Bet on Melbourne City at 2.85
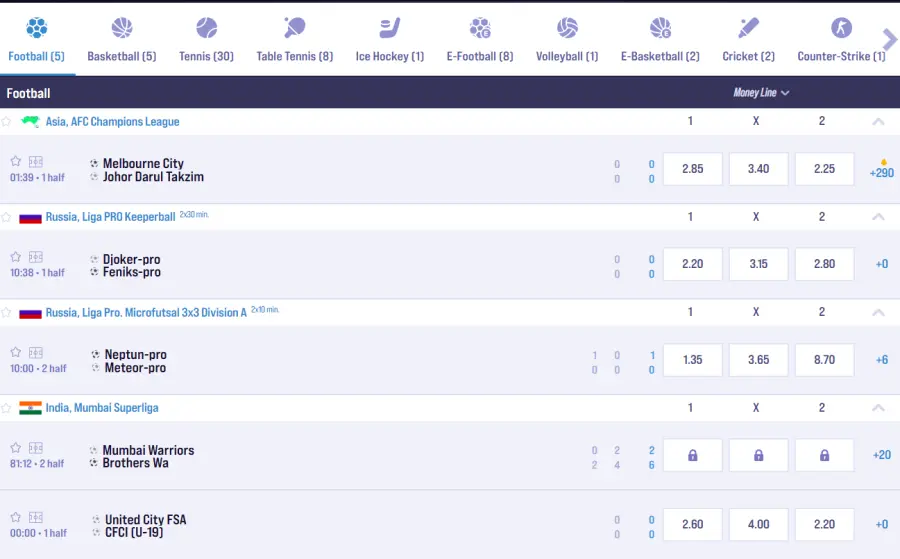Screen dimensions: 900x559 click(x=693, y=169)
